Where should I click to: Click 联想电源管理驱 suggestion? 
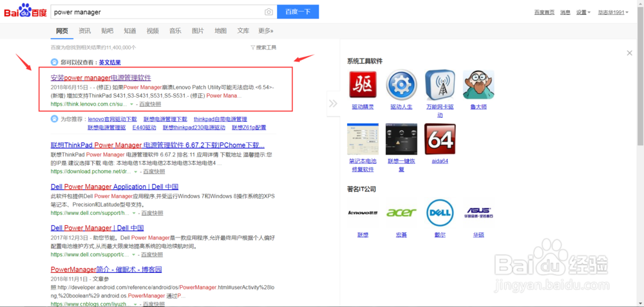coord(106,127)
